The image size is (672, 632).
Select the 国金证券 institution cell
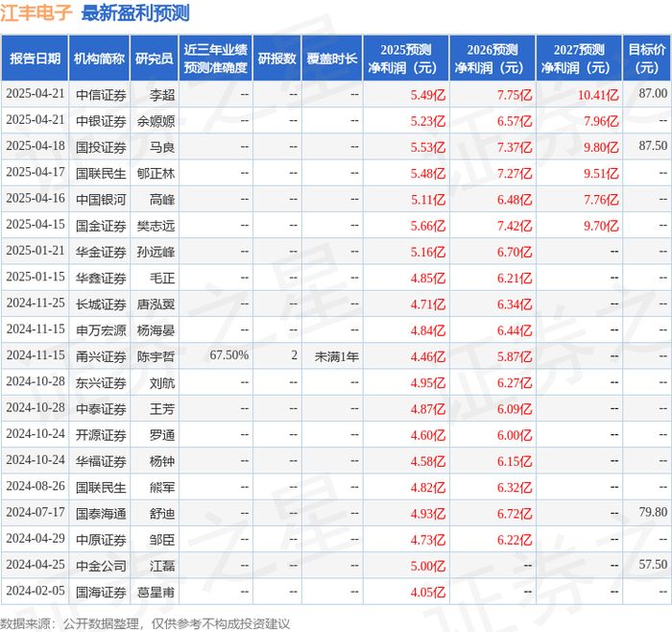pyautogui.click(x=101, y=226)
